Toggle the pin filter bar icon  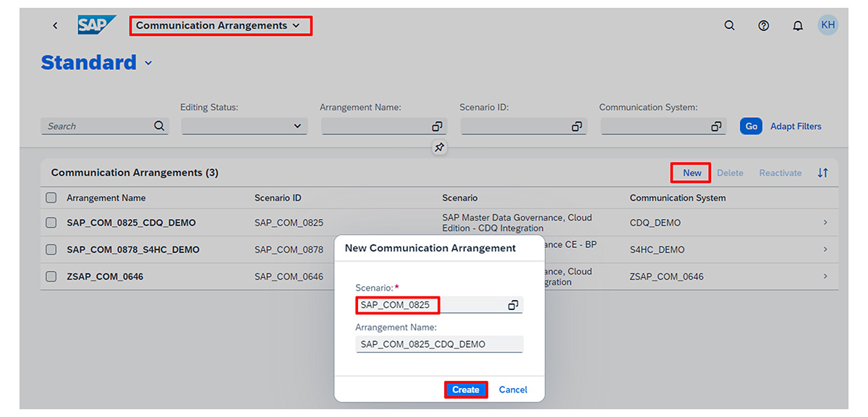click(x=439, y=147)
